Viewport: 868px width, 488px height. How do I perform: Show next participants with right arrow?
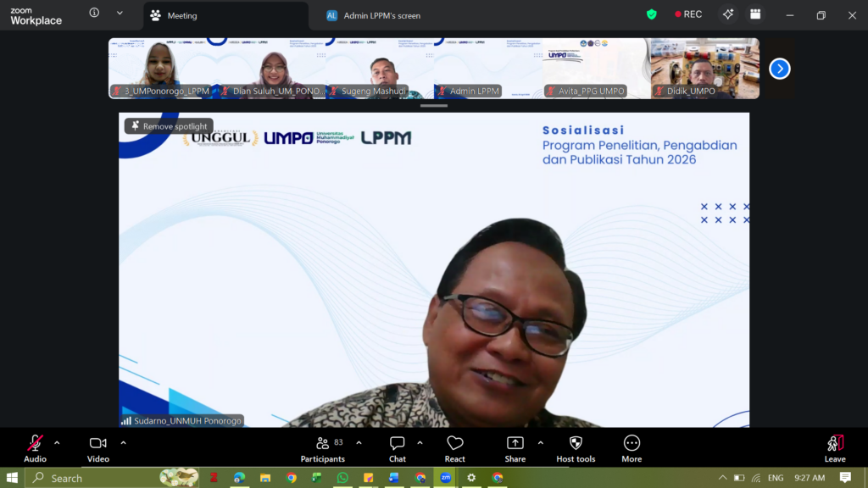779,69
